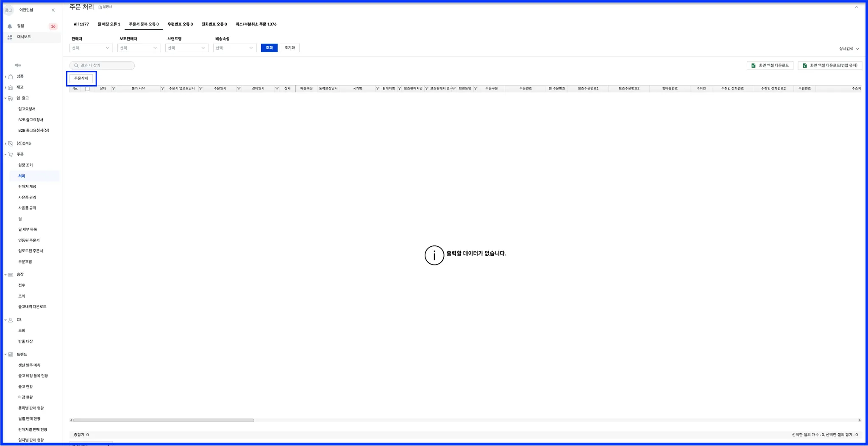
Task: Open 사은품 관리 in the sidebar
Action: 27,198
